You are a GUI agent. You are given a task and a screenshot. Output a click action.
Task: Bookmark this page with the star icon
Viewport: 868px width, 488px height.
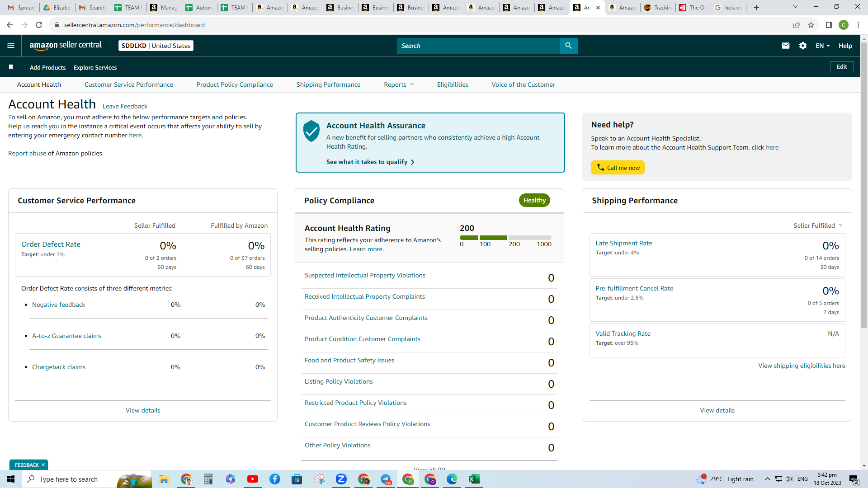coord(811,25)
